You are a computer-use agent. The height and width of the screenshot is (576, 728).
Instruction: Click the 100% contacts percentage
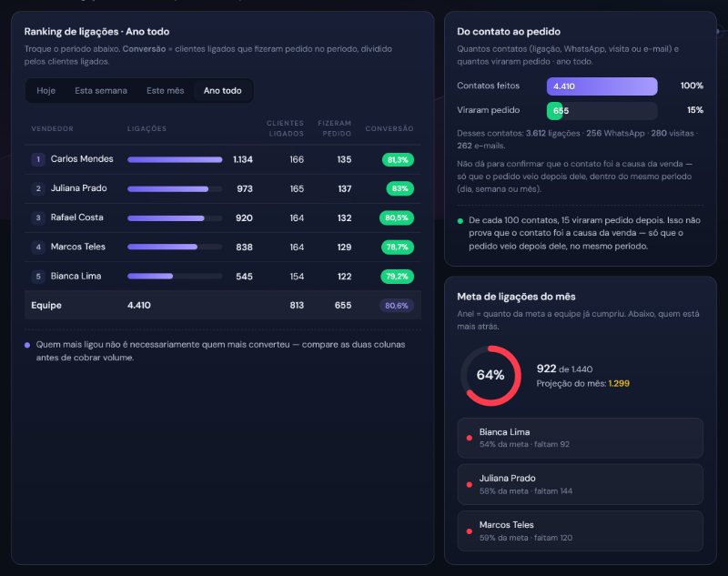(692, 86)
